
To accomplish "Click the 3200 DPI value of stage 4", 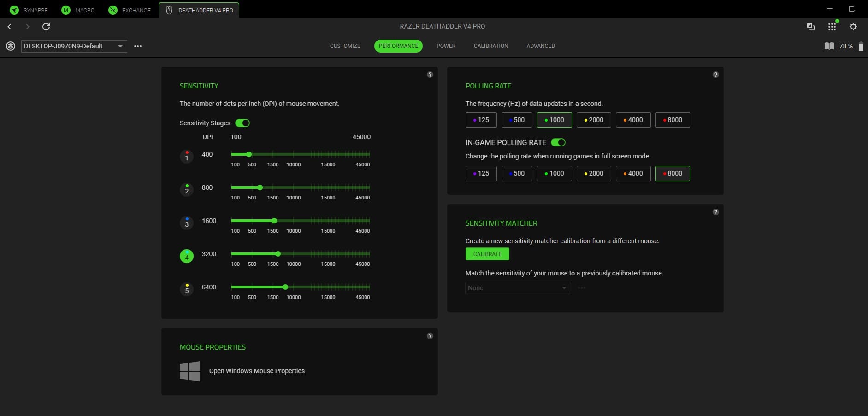I will (x=209, y=254).
